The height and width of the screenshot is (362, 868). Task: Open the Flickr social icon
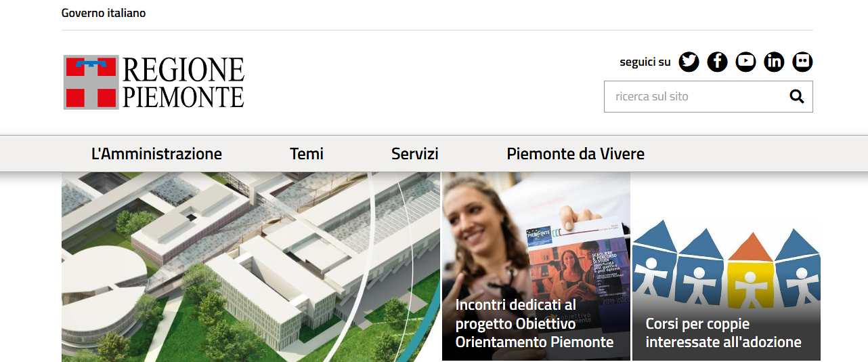click(802, 62)
